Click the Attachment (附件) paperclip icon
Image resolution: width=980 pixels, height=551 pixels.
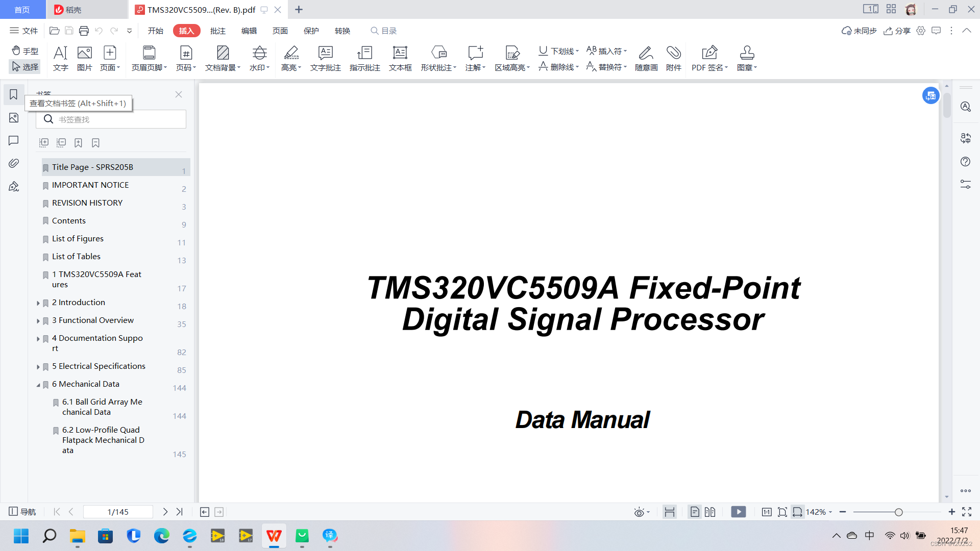tap(673, 53)
